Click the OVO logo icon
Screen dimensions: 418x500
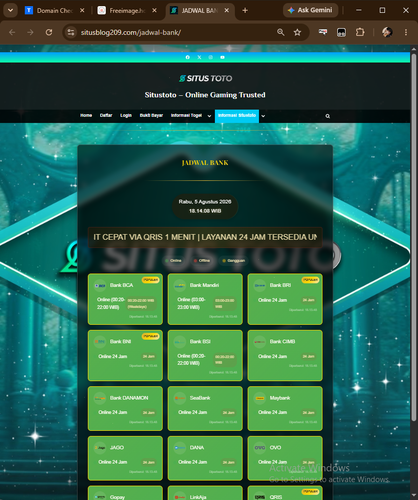(x=260, y=448)
